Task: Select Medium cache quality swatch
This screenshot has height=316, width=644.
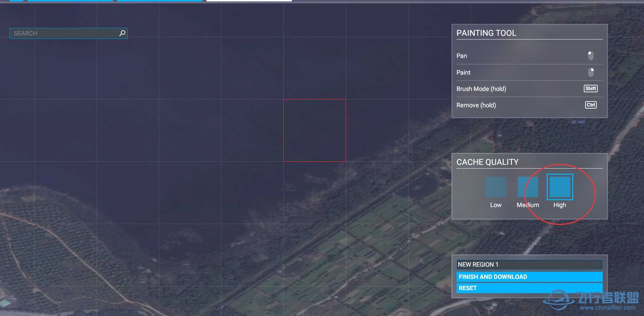Action: pyautogui.click(x=528, y=187)
